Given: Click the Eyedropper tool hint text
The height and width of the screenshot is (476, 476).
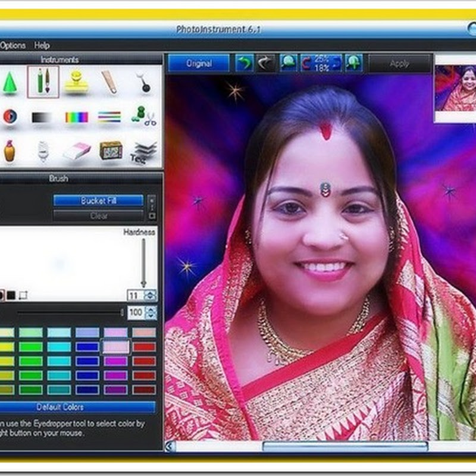Looking at the screenshot, I should point(72,428).
